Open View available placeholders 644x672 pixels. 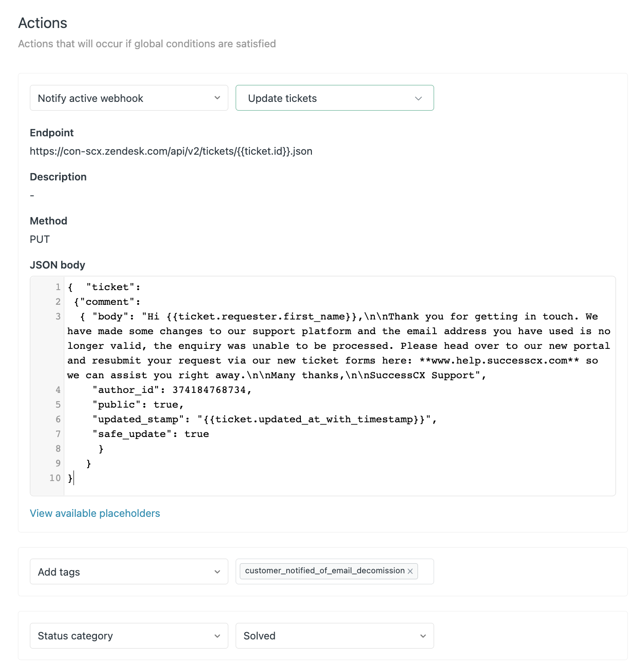95,513
